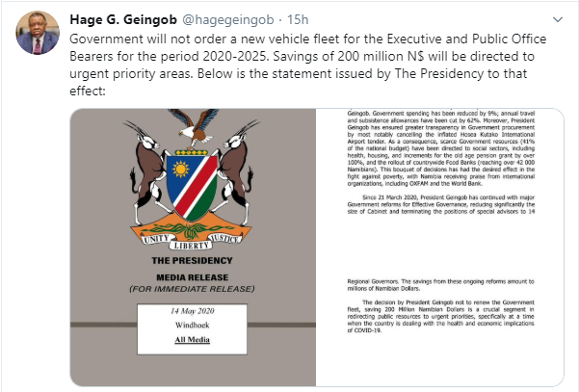The width and height of the screenshot is (579, 392).
Task: Click the LIBERTY ribbon on the crest
Action: [x=191, y=246]
